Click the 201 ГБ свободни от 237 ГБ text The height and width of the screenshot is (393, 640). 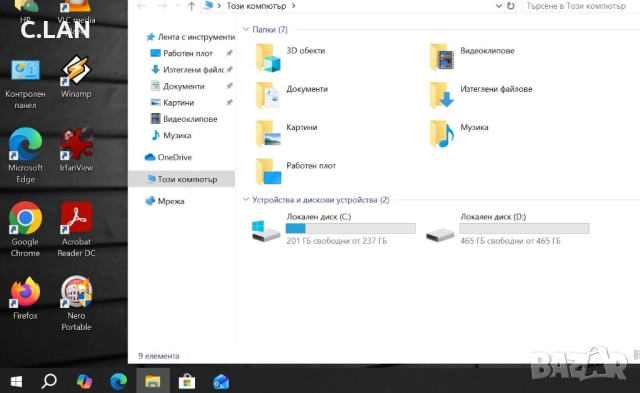pos(336,241)
